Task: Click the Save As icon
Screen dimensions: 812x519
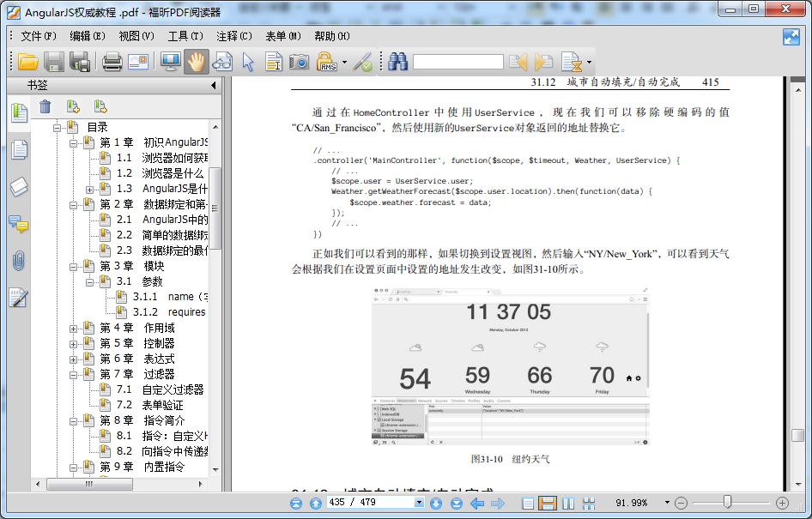Action: (80, 62)
